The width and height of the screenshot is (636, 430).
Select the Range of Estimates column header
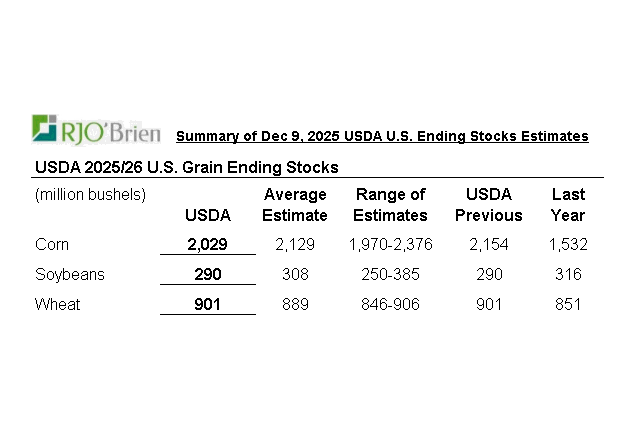[x=390, y=204]
